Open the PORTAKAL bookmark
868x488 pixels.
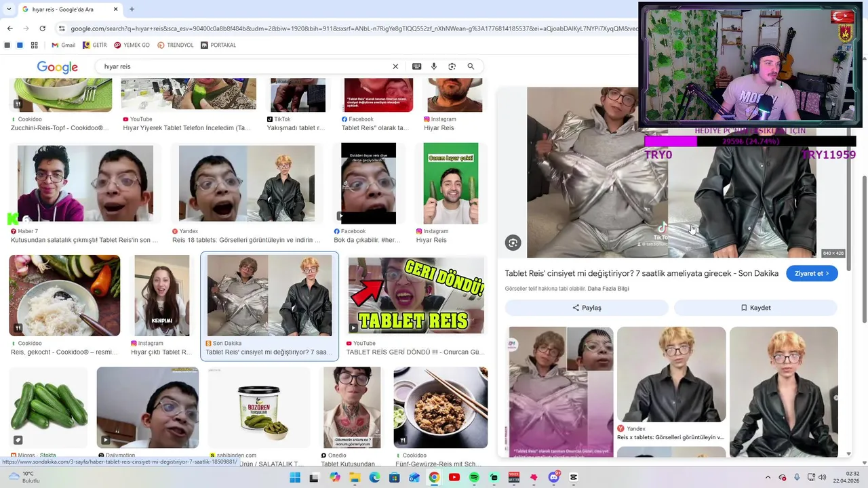click(218, 45)
